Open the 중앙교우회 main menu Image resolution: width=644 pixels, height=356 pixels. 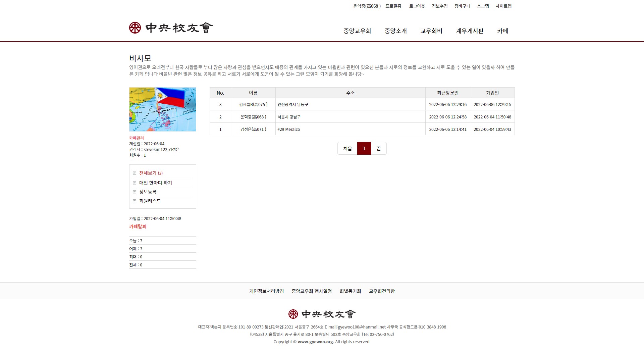tap(357, 31)
